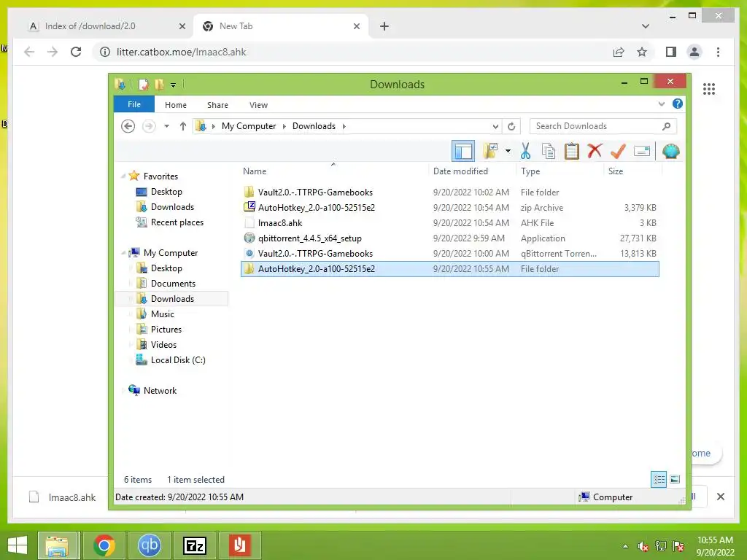The height and width of the screenshot is (560, 747).
Task: Open the File menu tab
Action: click(x=134, y=104)
